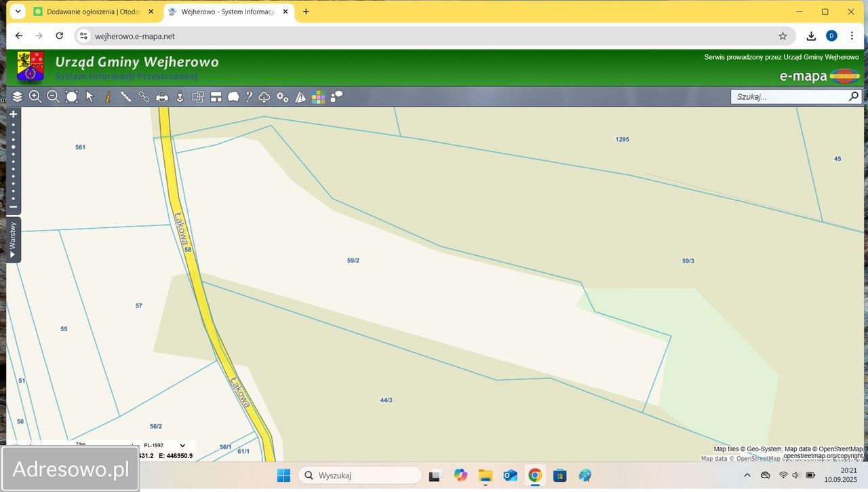Click the print map icon
Image resolution: width=868 pixels, height=492 pixels.
[x=162, y=97]
